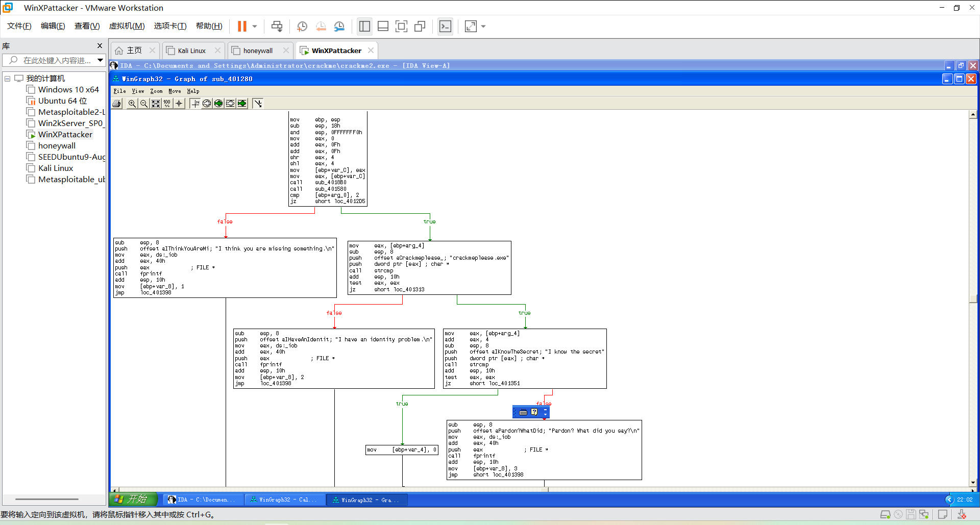Open the 查看(V) menu
The width and height of the screenshot is (980, 525).
click(x=87, y=26)
